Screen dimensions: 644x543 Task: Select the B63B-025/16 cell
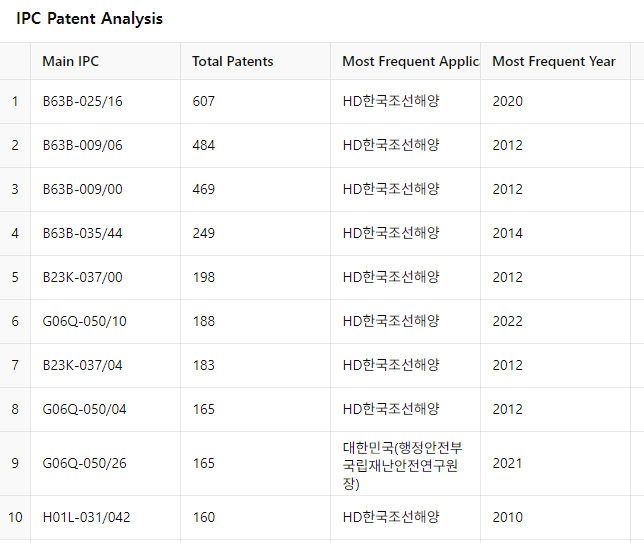105,101
